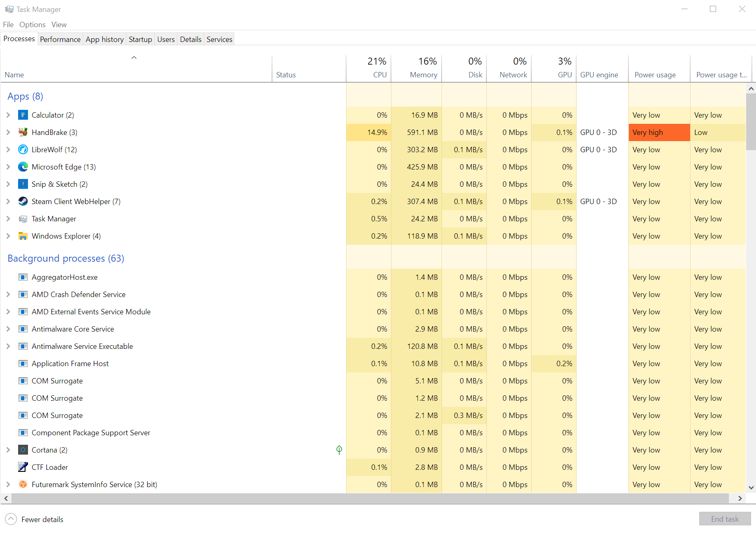Click the Windows Explorer folder icon
756x534 pixels.
click(x=23, y=236)
